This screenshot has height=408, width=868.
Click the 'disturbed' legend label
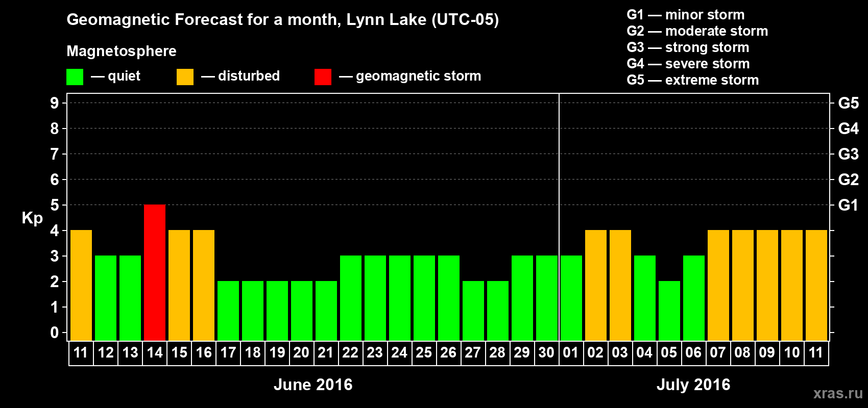(x=249, y=76)
